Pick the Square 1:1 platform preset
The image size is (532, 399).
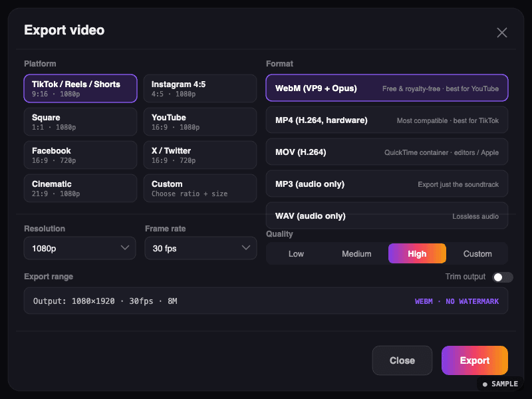pos(80,122)
